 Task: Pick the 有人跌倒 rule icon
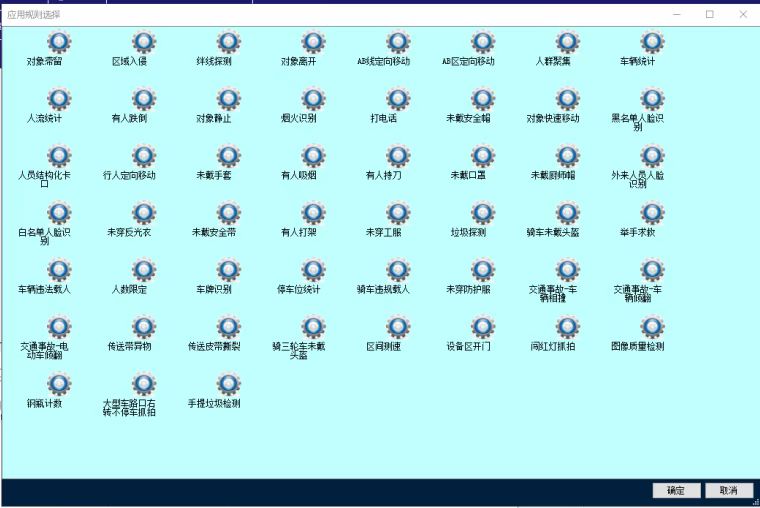coord(144,99)
